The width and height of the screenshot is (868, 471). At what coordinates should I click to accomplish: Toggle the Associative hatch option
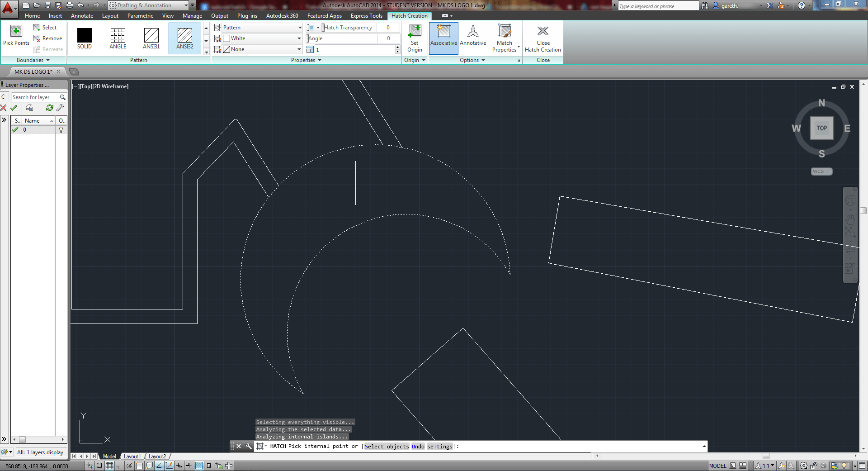tap(443, 38)
